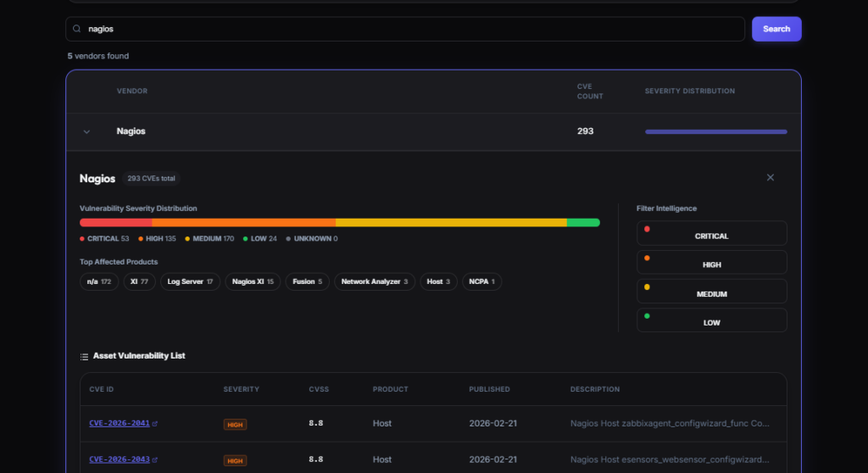The height and width of the screenshot is (473, 868).
Task: Filter by LOW severity
Action: pyautogui.click(x=711, y=320)
